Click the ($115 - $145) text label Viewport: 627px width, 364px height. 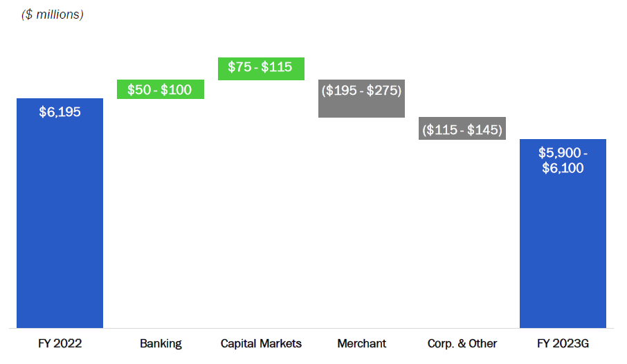pos(462,129)
